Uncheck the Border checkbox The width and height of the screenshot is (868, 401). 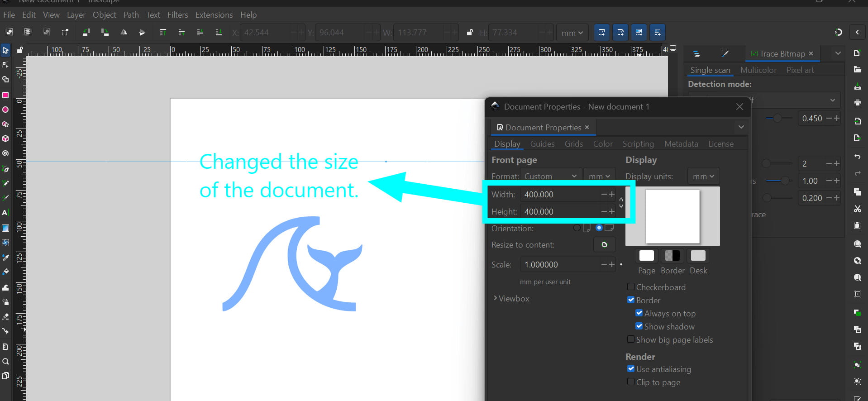coord(631,300)
